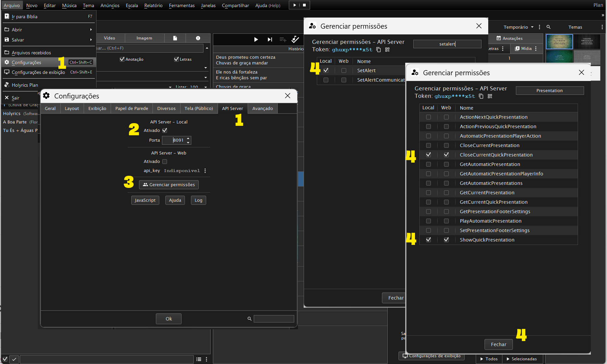Open the Listar 100 dropdown arrow

pos(205,87)
